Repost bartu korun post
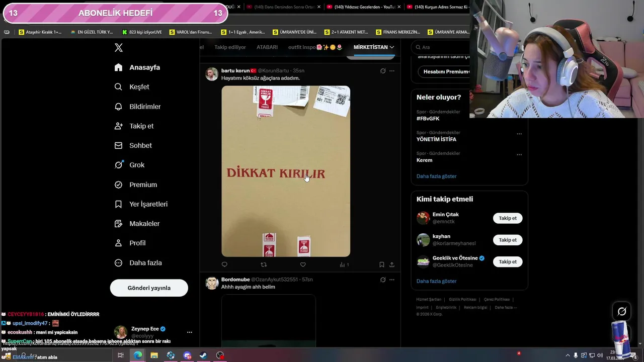 click(264, 264)
